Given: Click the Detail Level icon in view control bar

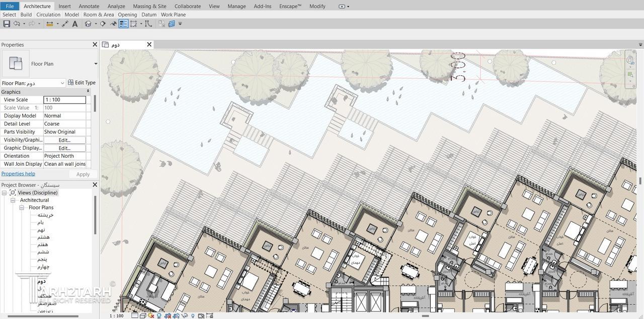Looking at the screenshot, I should (x=135, y=316).
